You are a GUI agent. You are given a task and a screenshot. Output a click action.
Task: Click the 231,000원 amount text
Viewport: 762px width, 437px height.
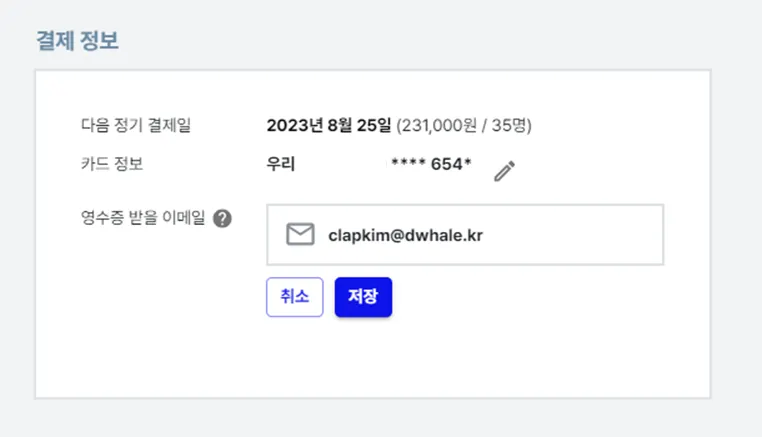[x=439, y=125]
